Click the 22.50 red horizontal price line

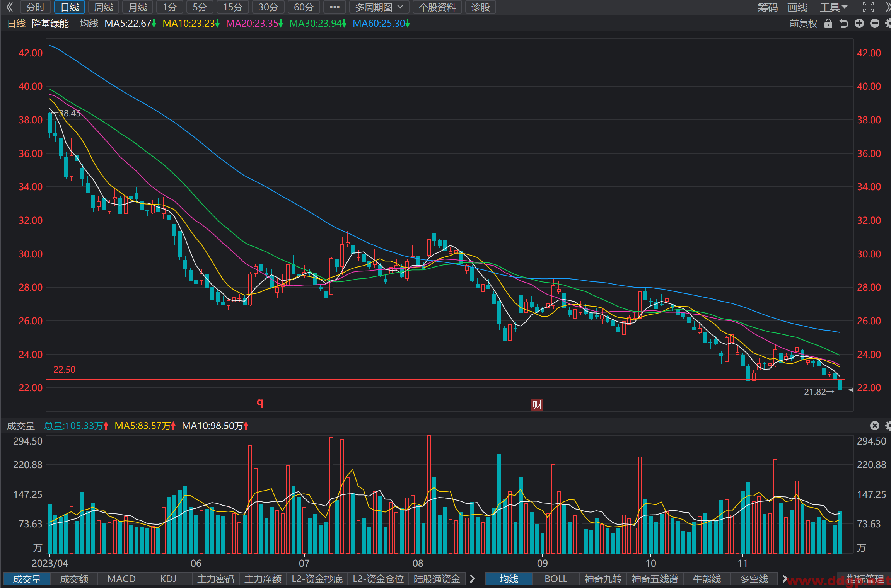tap(445, 379)
